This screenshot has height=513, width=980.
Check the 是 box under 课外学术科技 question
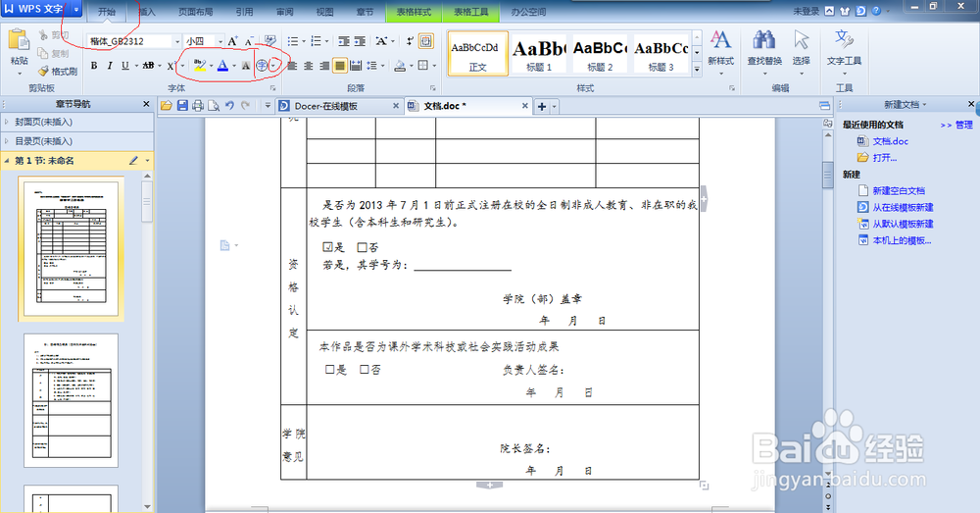330,370
